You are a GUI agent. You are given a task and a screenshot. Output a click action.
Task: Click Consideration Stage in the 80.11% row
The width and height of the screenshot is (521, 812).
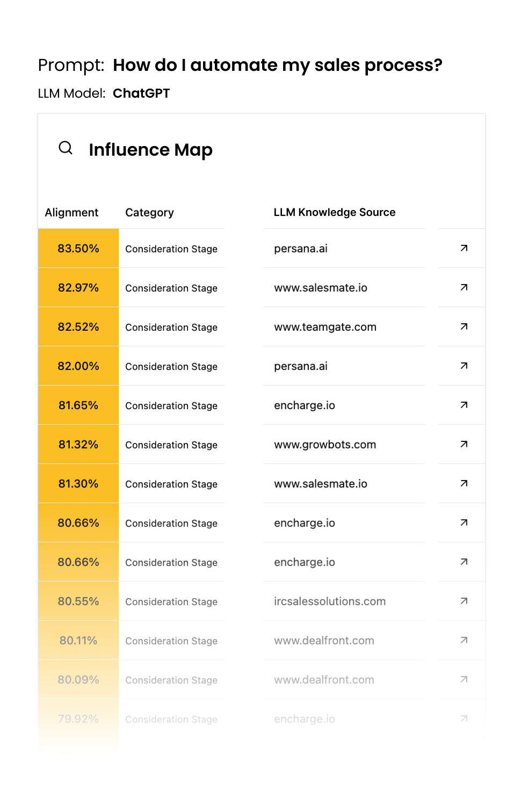[171, 641]
